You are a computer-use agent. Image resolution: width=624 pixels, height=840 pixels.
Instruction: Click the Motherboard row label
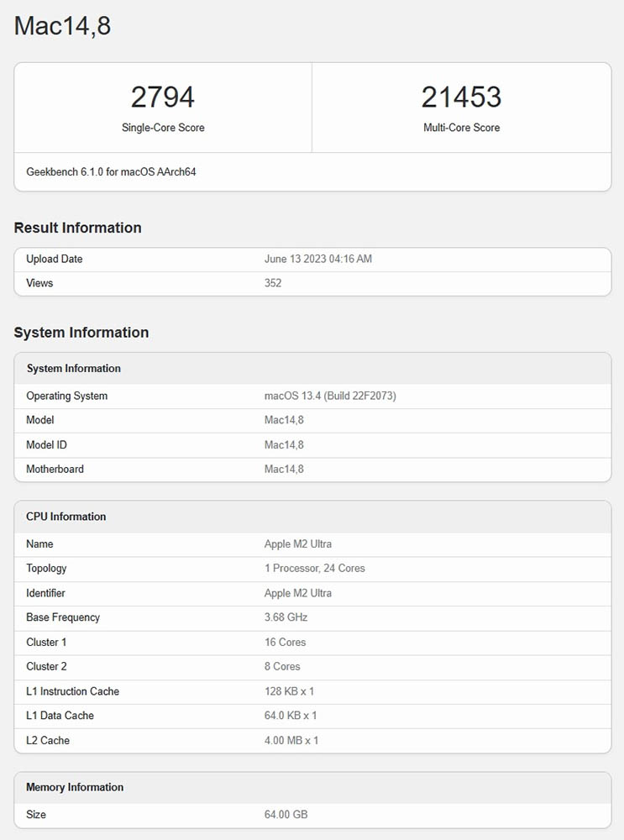pyautogui.click(x=55, y=470)
